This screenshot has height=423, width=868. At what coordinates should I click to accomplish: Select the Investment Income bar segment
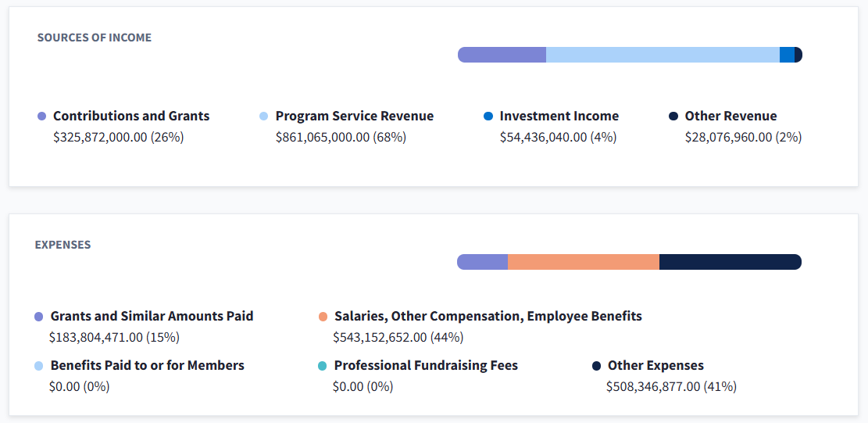[x=787, y=55]
